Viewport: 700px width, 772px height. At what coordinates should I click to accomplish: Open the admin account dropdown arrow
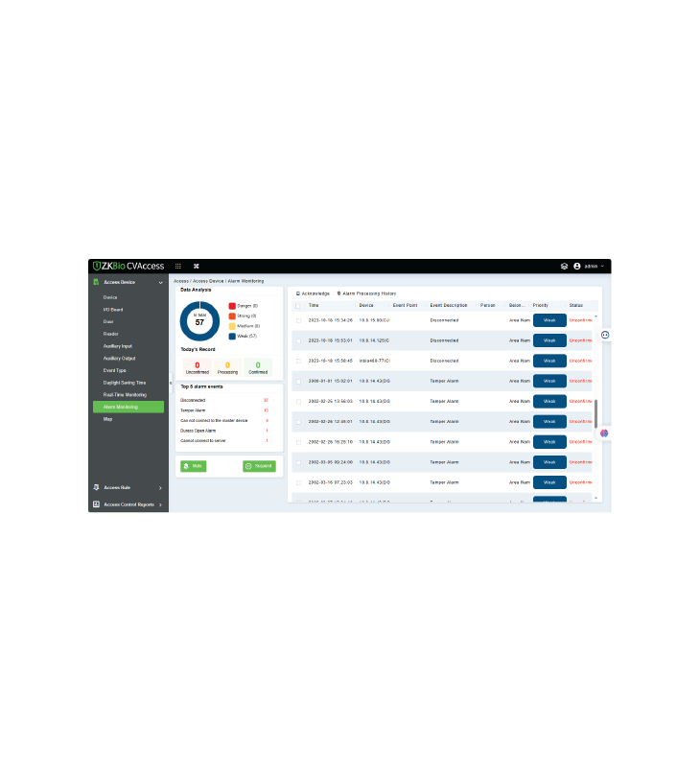(x=602, y=266)
